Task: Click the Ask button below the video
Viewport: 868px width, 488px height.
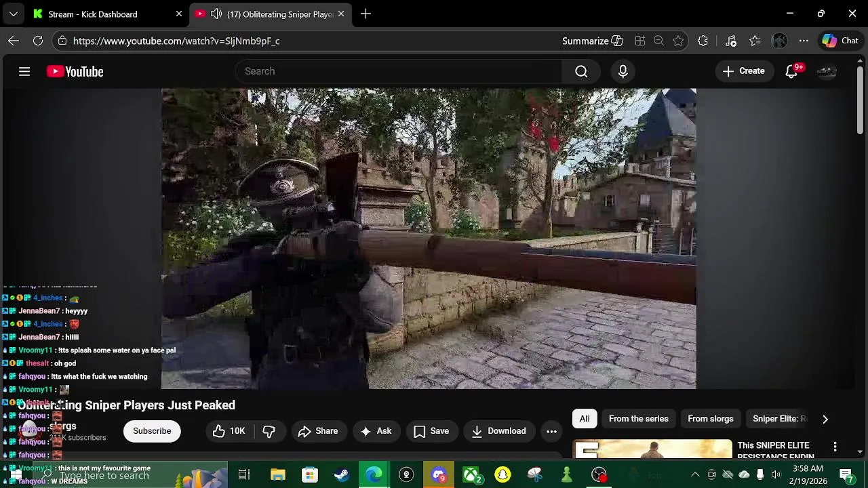Action: [x=376, y=431]
